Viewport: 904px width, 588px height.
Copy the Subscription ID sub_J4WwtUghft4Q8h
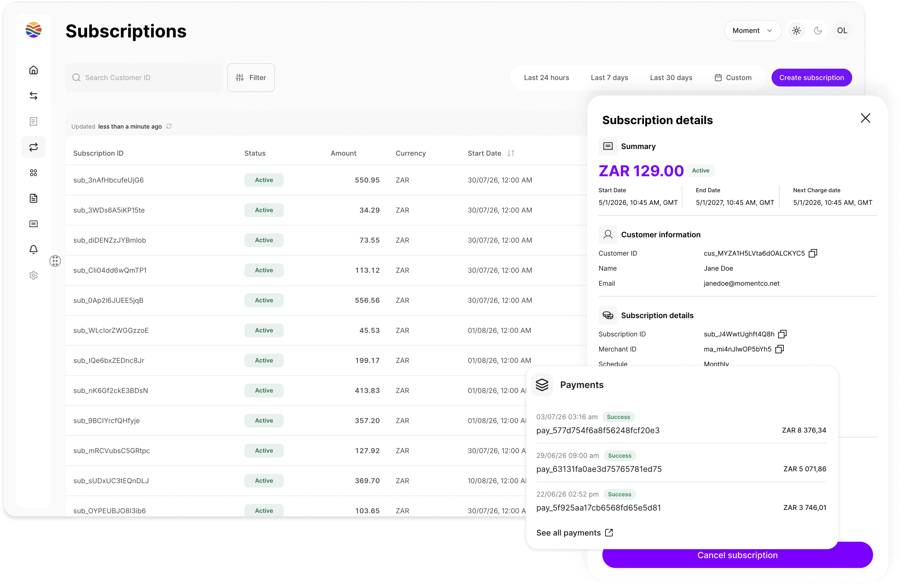coord(782,334)
